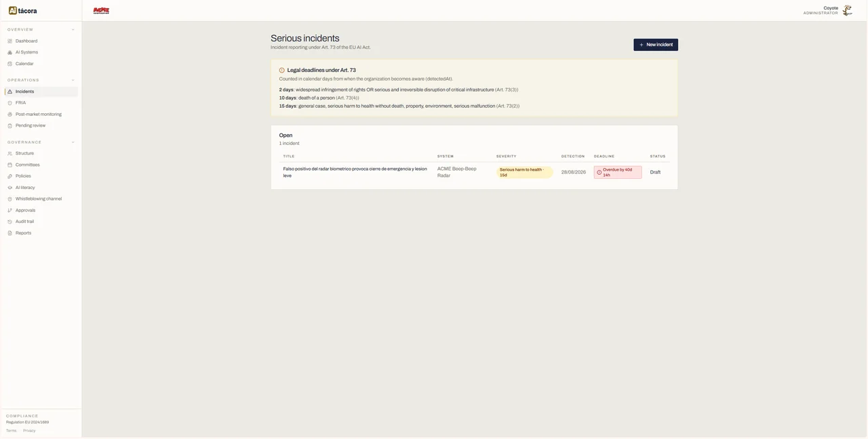Image resolution: width=868 pixels, height=439 pixels.
Task: Collapse the Governance sidebar section
Action: pyautogui.click(x=73, y=142)
